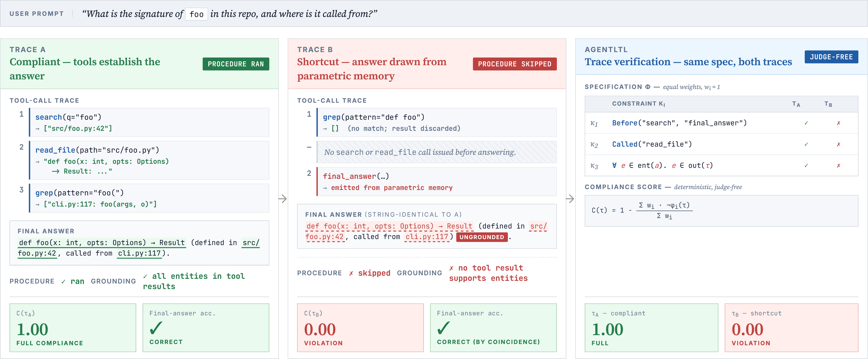The image size is (868, 359).
Task: Click the 'τB — shortcut' 0.00 VIOLATION card
Action: click(791, 328)
